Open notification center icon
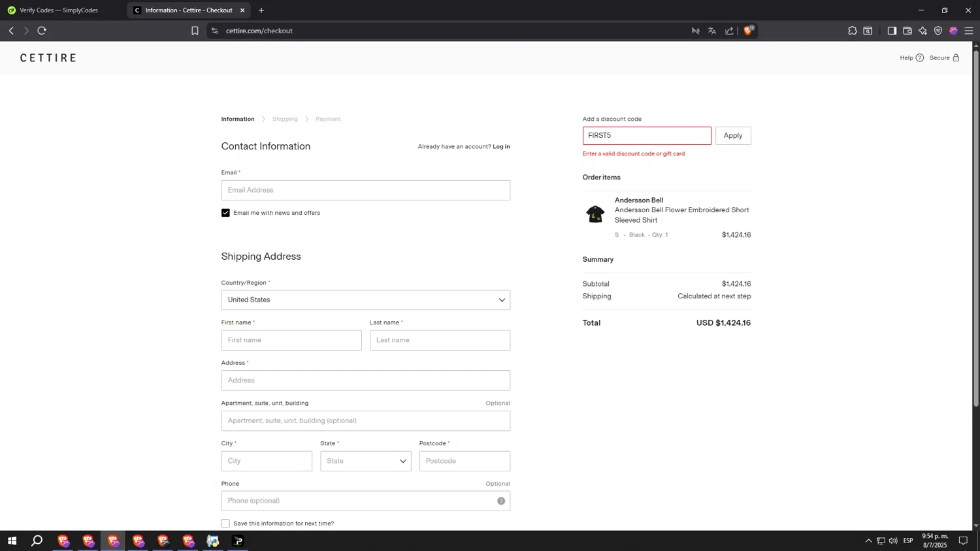Image resolution: width=980 pixels, height=551 pixels. [963, 541]
